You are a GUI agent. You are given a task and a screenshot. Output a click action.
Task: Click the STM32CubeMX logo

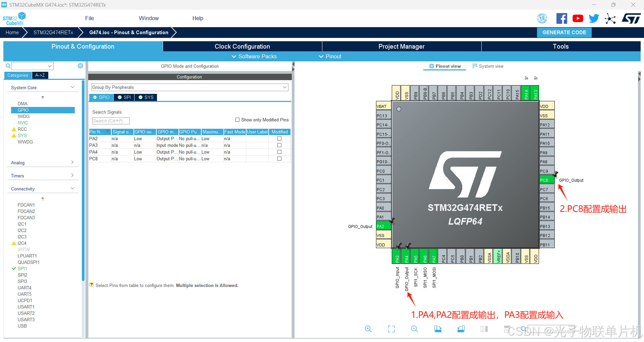[14, 19]
